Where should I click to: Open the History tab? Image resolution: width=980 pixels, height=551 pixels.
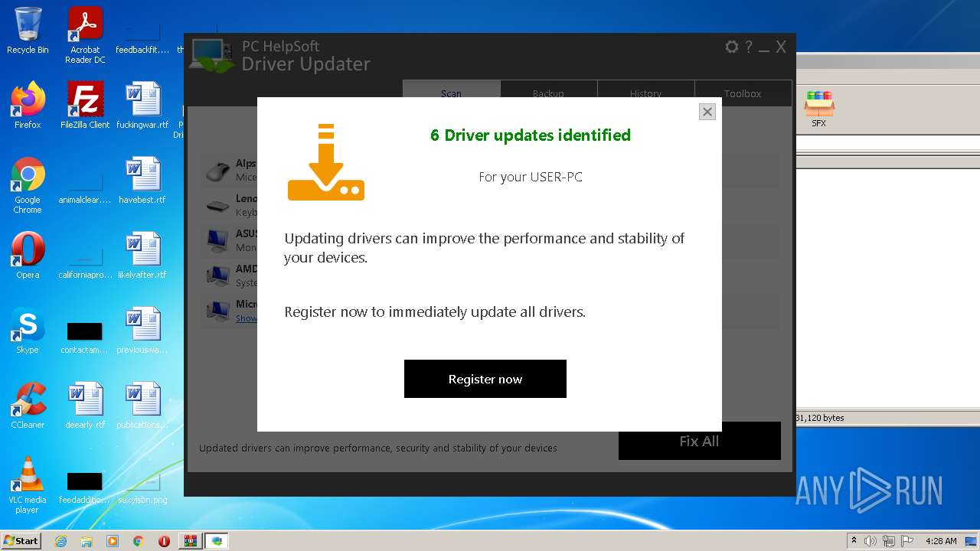coord(645,93)
